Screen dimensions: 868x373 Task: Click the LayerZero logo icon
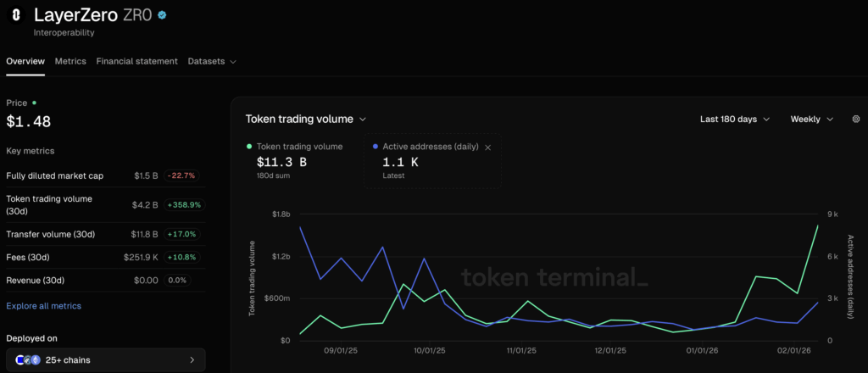16,16
